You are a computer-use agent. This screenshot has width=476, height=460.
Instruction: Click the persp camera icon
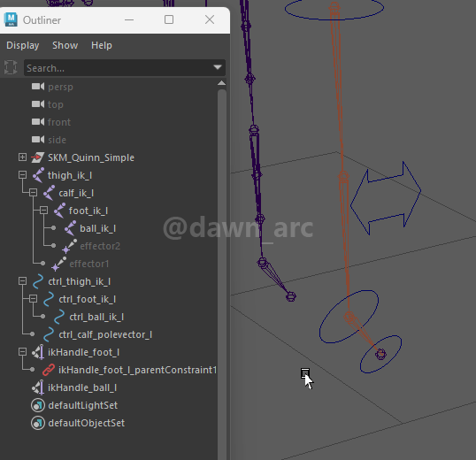[38, 87]
